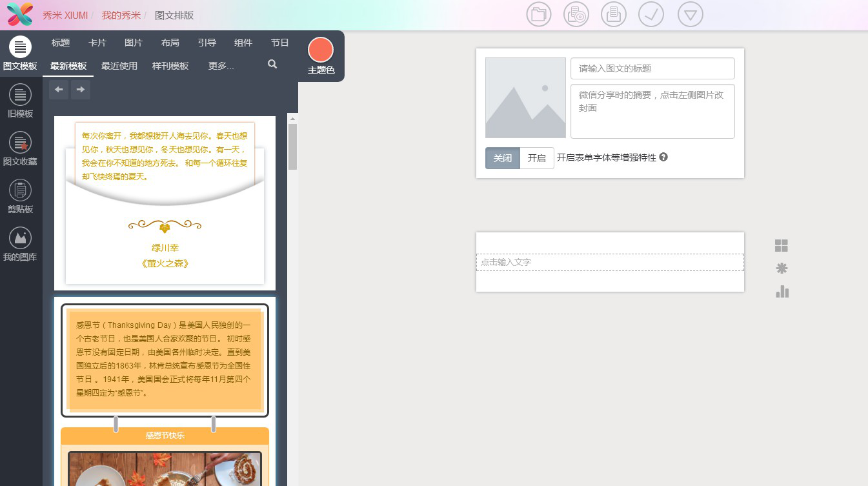
Task: Click the Thanksgiving food photo thumbnail
Action: [x=165, y=469]
